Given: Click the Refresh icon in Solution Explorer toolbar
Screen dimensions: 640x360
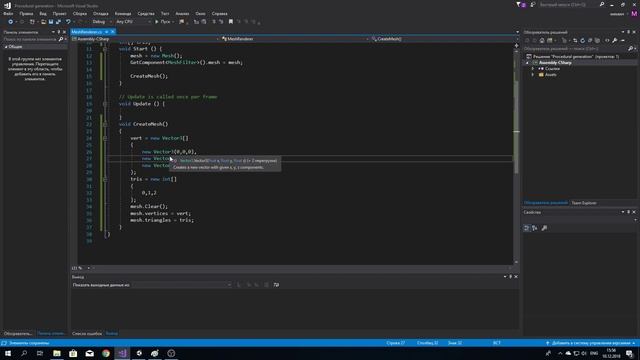Looking at the screenshot, I should 582,40.
